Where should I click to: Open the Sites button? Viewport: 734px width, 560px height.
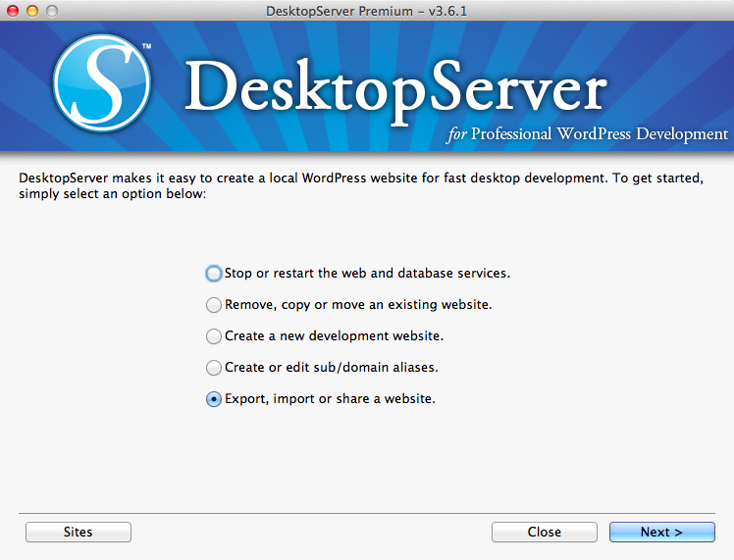[x=79, y=532]
